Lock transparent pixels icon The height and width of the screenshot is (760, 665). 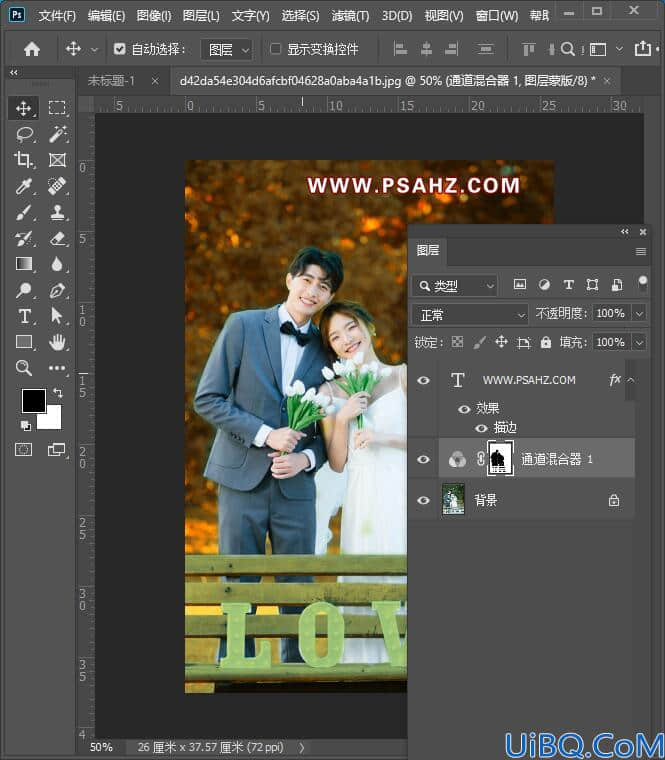click(457, 342)
